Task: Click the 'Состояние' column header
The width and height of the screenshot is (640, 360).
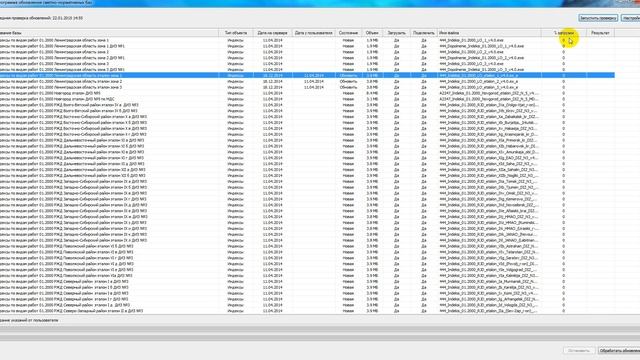Action: pyautogui.click(x=348, y=33)
